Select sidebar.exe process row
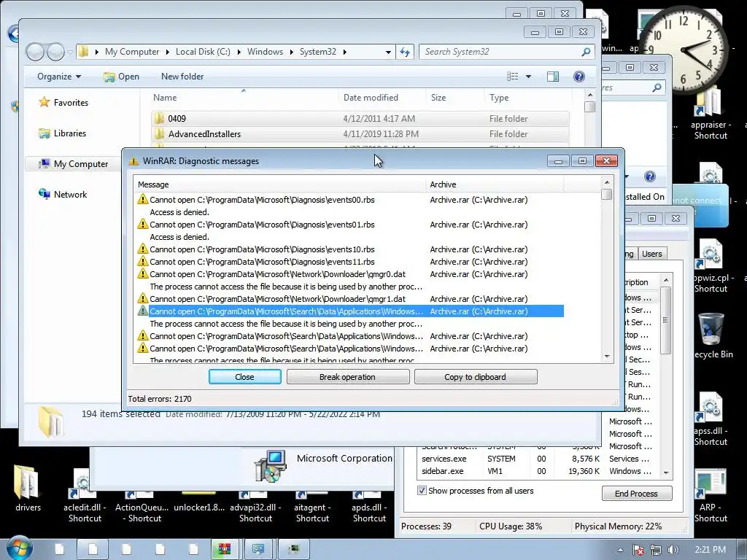This screenshot has height=560, width=747. [x=537, y=471]
